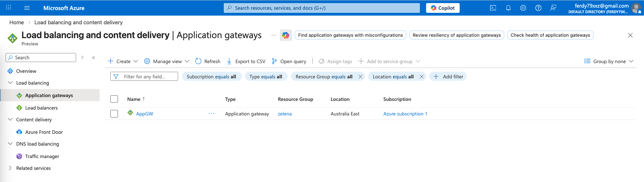This screenshot has width=644, height=182.
Task: Remove the Resource Group filter
Action: [360, 77]
